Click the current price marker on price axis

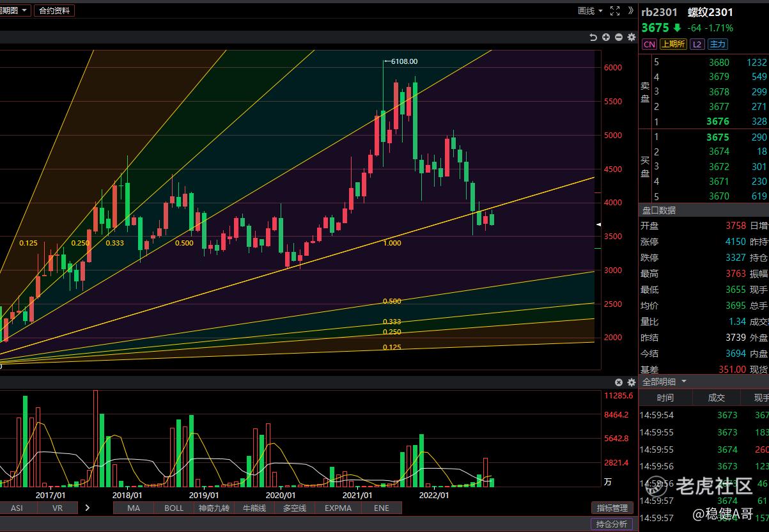[x=599, y=225]
